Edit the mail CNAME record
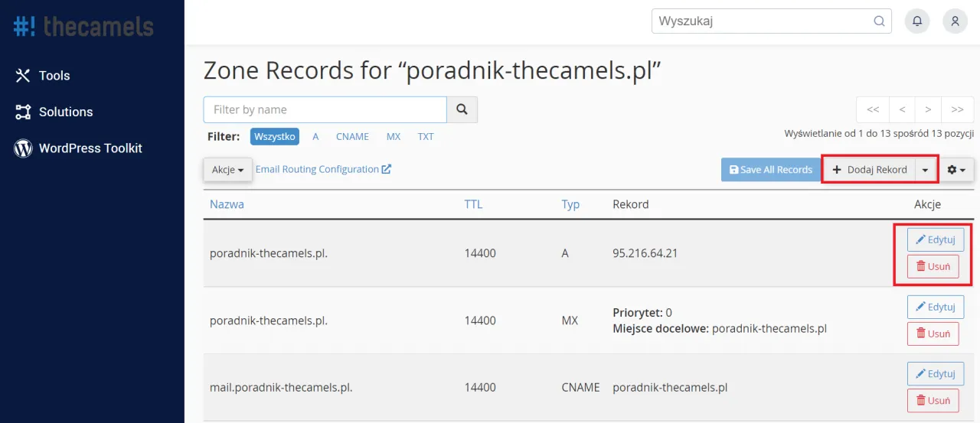The image size is (980, 423). (x=936, y=373)
